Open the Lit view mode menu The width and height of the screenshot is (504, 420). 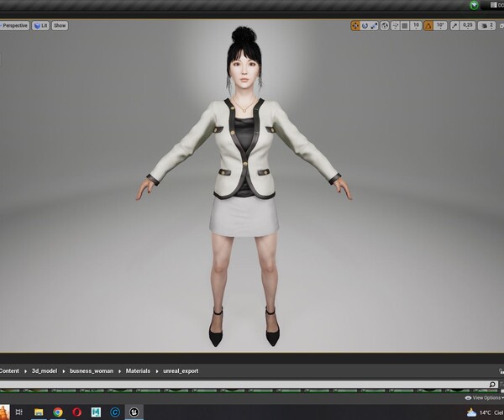tap(40, 26)
